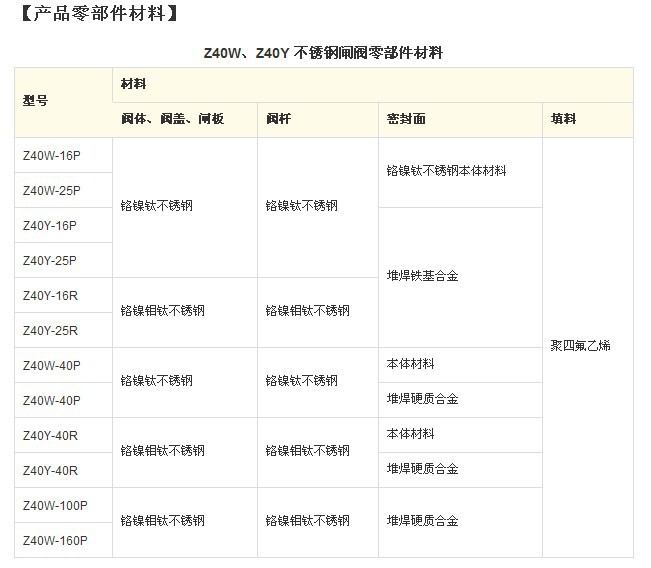Screen dimensions: 651x568
Task: Click the 阀杆 column header
Action: 279,119
